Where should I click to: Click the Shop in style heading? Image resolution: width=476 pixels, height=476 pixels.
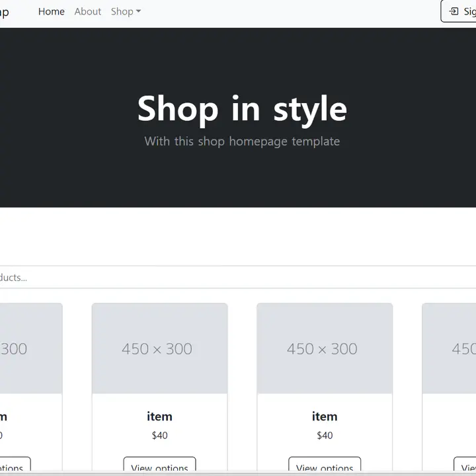(242, 108)
